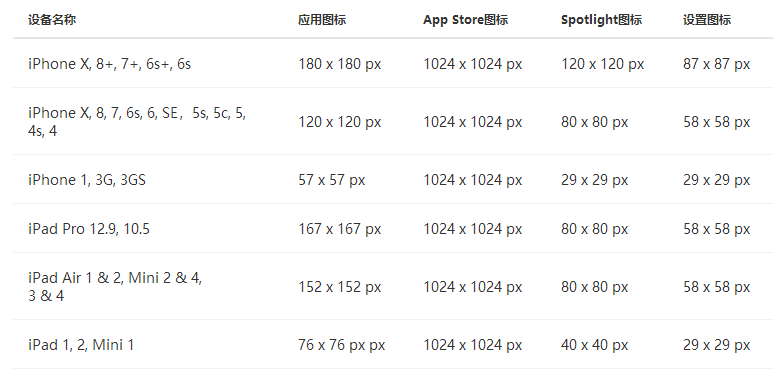782x379 pixels.
Task: Select the iPad 1, 2, Mini 1 cell
Action: point(81,345)
